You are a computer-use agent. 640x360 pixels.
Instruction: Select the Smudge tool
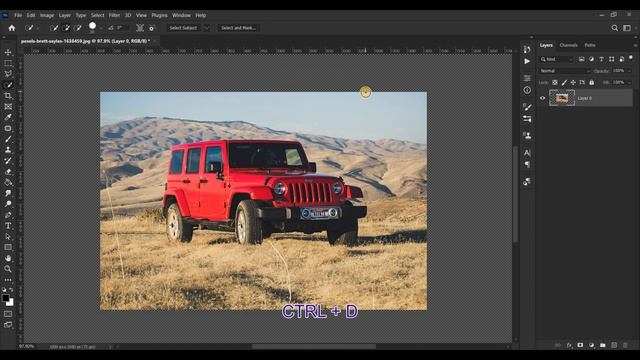(x=8, y=193)
